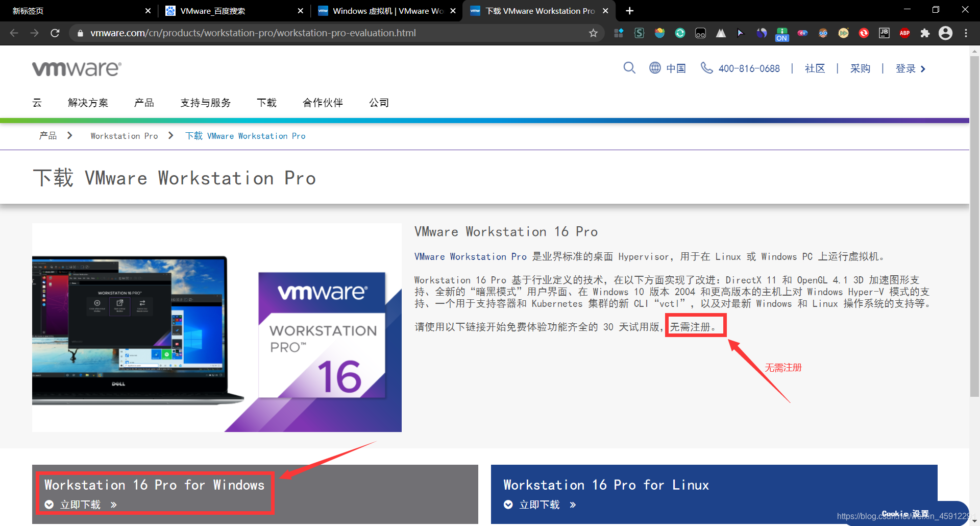Click the fruit bowl extension icon
This screenshot has width=980, height=526.
(x=659, y=33)
